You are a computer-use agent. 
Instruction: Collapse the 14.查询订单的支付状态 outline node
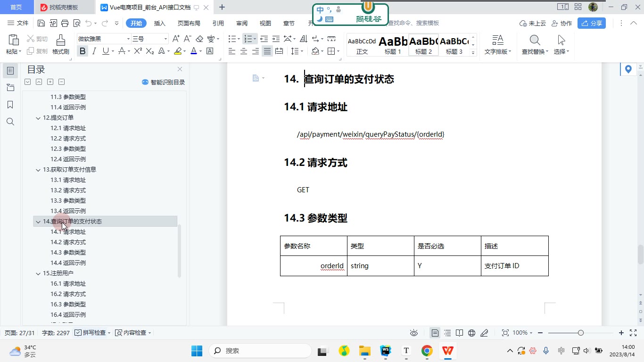click(38, 222)
